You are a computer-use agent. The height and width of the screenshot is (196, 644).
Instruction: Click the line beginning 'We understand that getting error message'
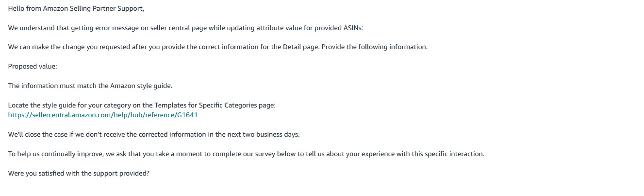tap(185, 28)
